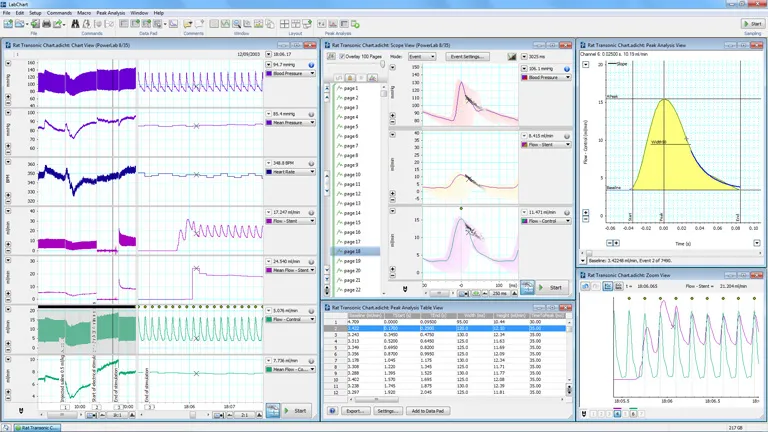Select page 18 in the Scope page list
The image size is (768, 432).
(x=351, y=251)
